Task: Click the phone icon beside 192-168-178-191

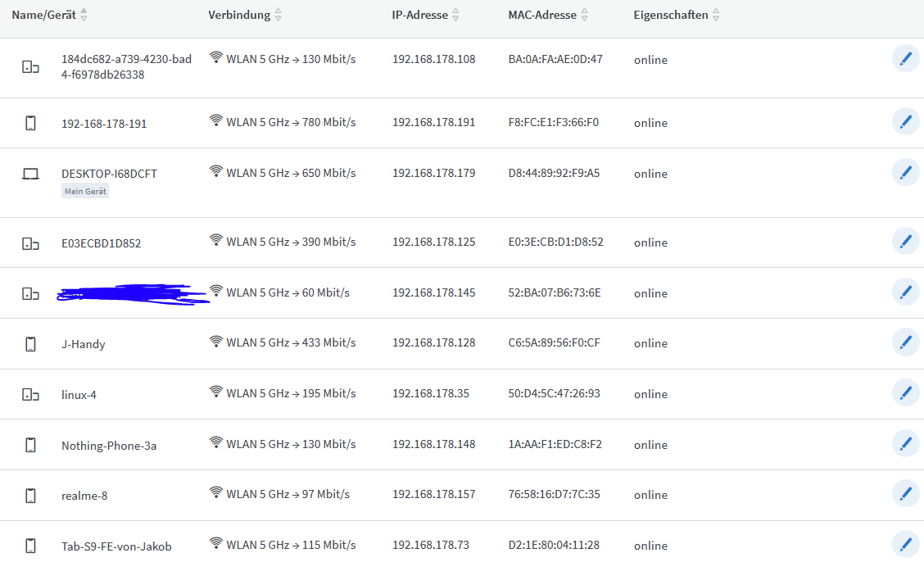Action: pyautogui.click(x=30, y=123)
